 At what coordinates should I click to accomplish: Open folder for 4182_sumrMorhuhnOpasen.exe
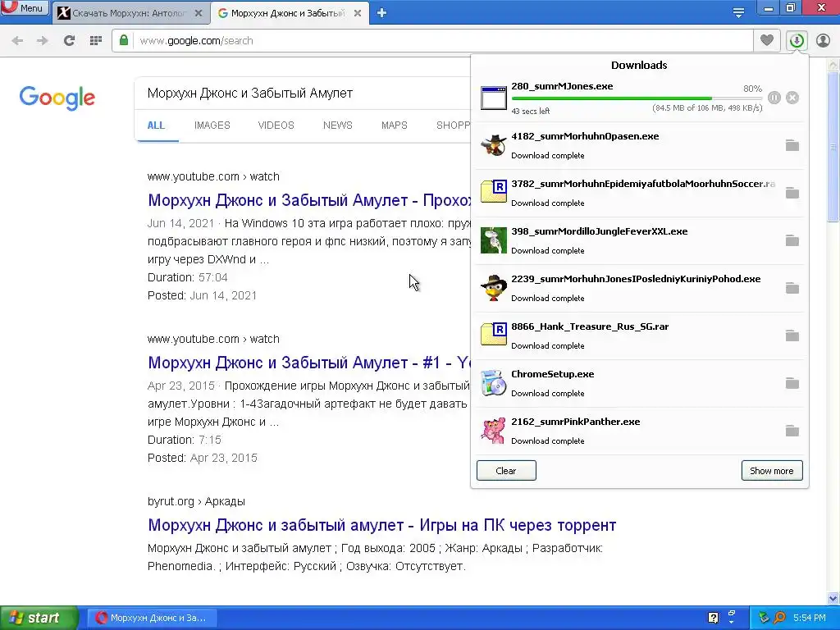pos(792,145)
